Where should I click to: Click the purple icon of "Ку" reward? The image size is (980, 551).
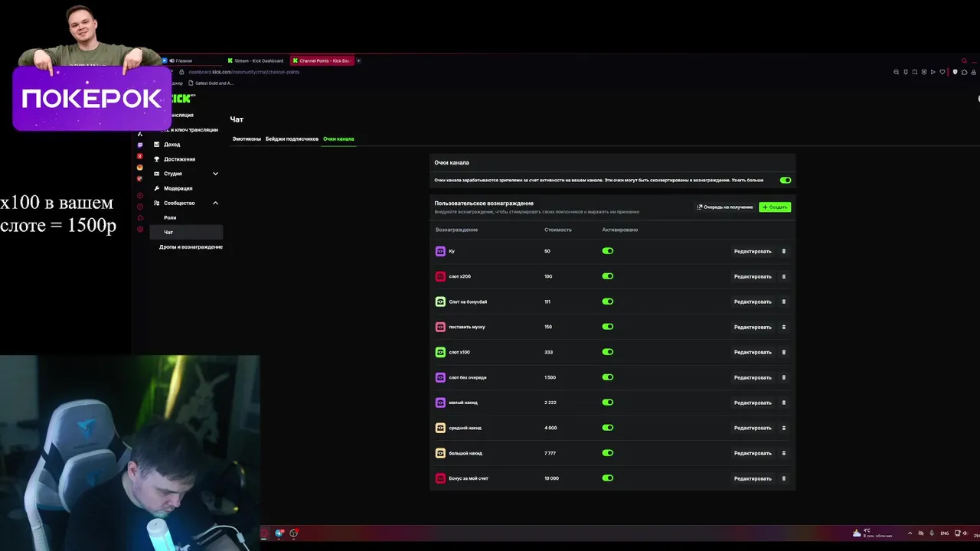click(x=440, y=251)
